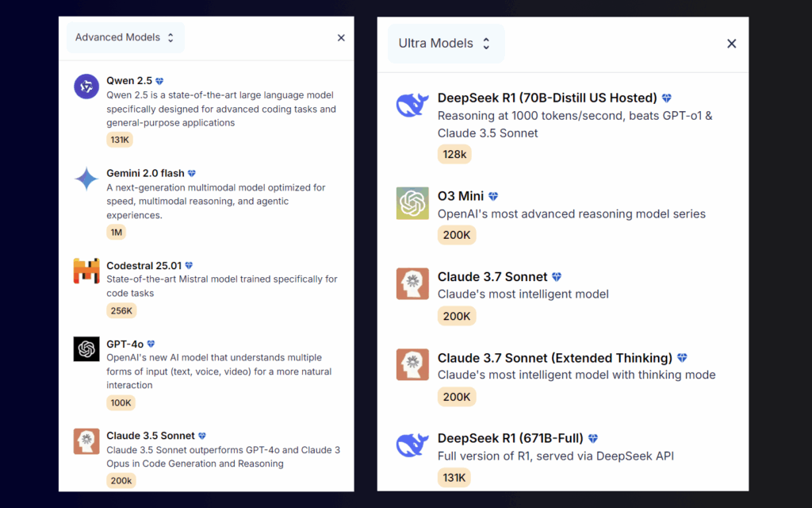
Task: Select DeepSeek R1 (70B-Distill US Hosted) title
Action: (x=547, y=98)
